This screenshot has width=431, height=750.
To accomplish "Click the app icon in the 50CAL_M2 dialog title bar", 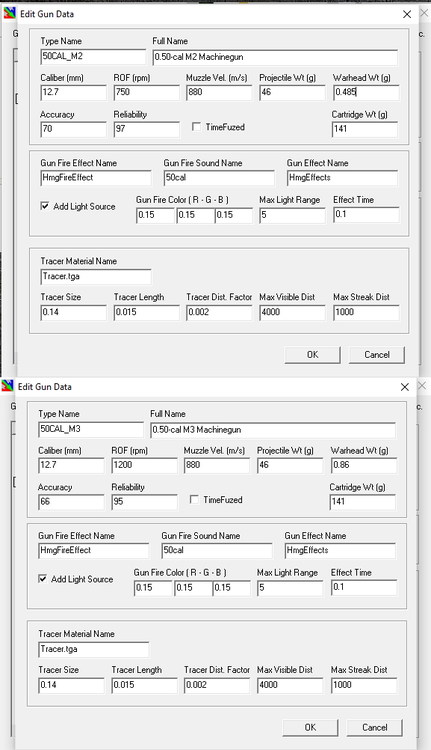I will point(10,13).
